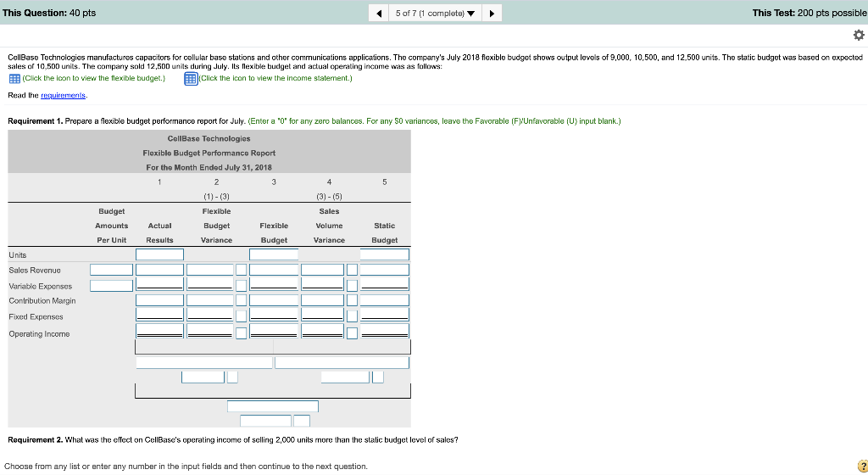Viewport: 868px width, 475px height.
Task: Click bottom total variance label field
Action: (272, 406)
